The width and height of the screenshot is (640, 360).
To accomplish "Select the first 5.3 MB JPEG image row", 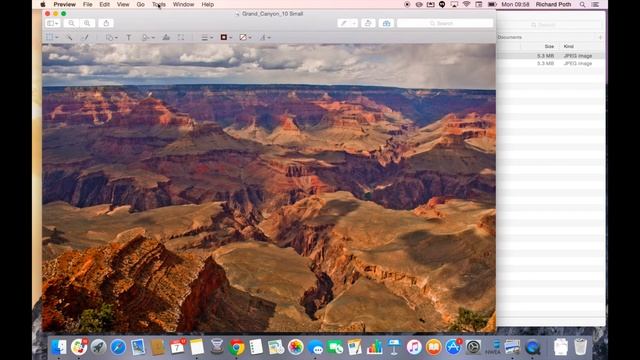I will pyautogui.click(x=551, y=56).
